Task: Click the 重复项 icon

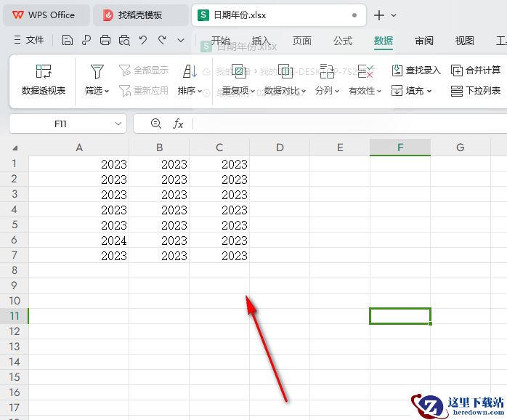Action: click(x=239, y=71)
